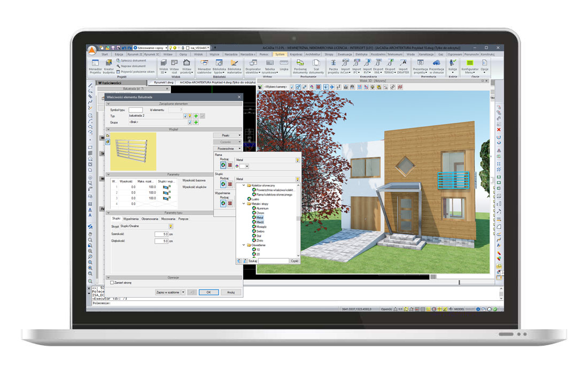
Task: Insert a Linijka ruler
Action: 284,65
